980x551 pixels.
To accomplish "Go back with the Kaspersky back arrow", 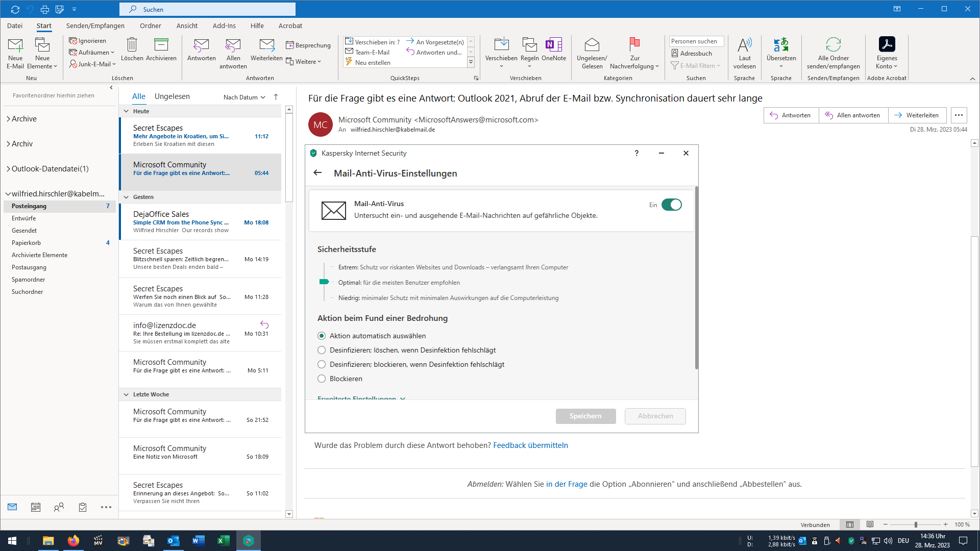I will point(317,173).
